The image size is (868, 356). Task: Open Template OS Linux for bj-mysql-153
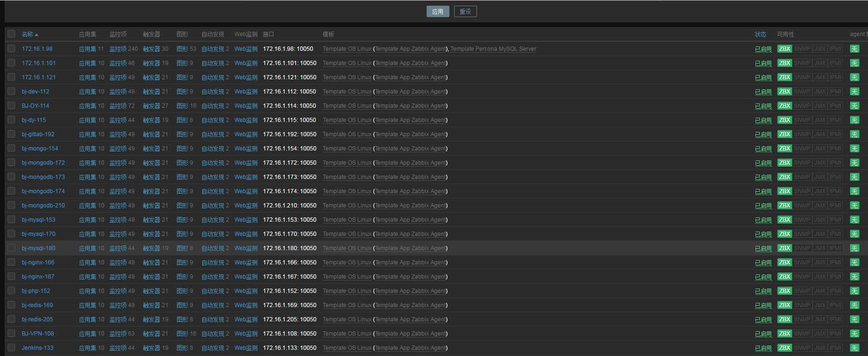347,220
